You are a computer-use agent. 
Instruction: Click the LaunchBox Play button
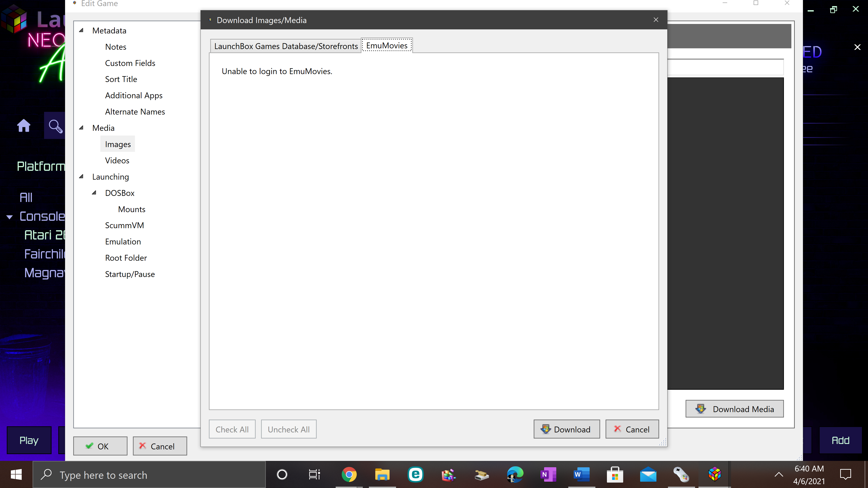click(29, 440)
